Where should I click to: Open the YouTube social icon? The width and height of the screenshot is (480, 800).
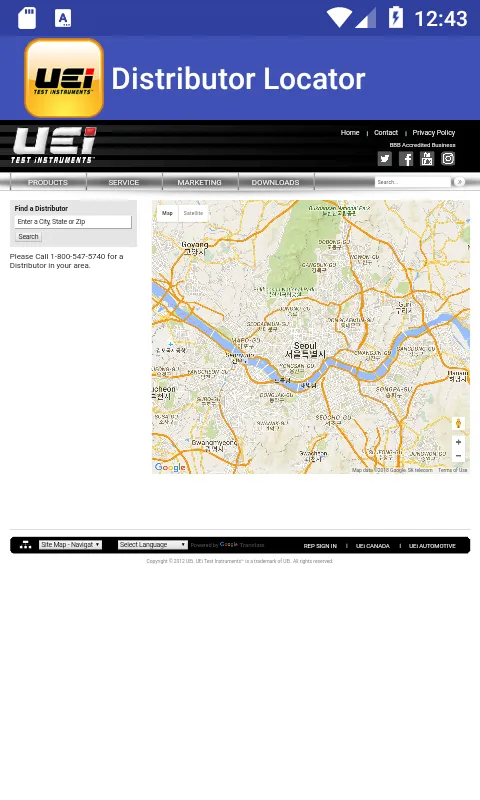point(427,159)
